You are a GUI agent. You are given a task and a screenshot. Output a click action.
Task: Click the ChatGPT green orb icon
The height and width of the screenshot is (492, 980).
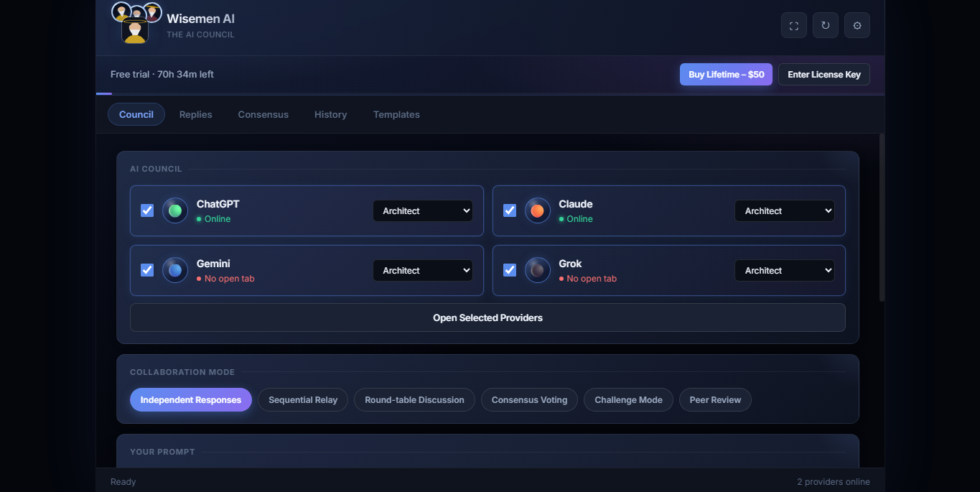(x=175, y=210)
